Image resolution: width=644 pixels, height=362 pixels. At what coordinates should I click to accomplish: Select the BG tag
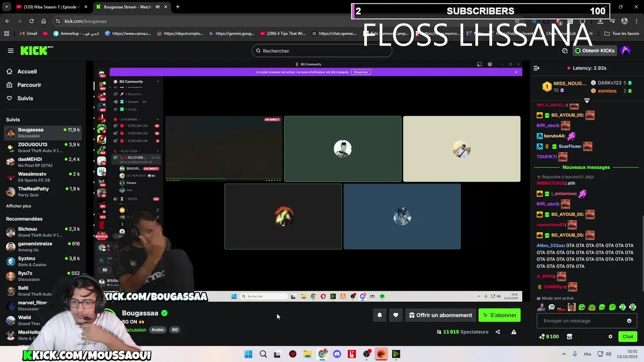[175, 330]
